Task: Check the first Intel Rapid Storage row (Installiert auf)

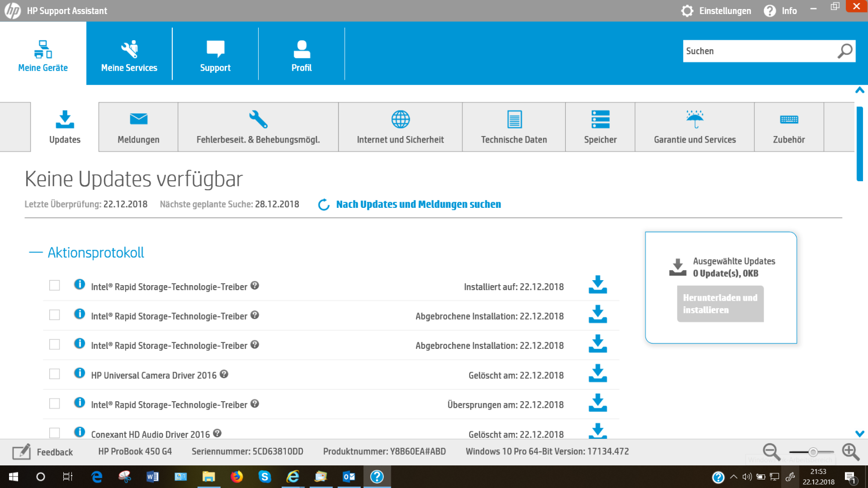Action: pyautogui.click(x=54, y=285)
